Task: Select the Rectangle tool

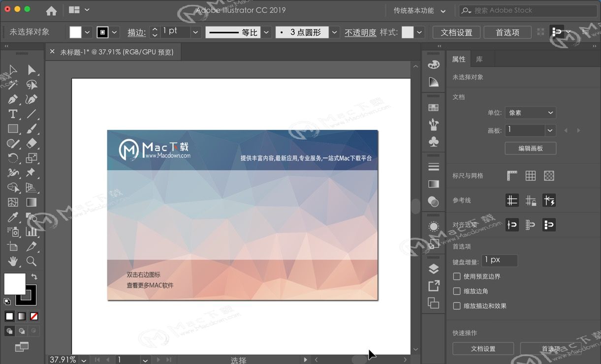Action: pyautogui.click(x=13, y=129)
